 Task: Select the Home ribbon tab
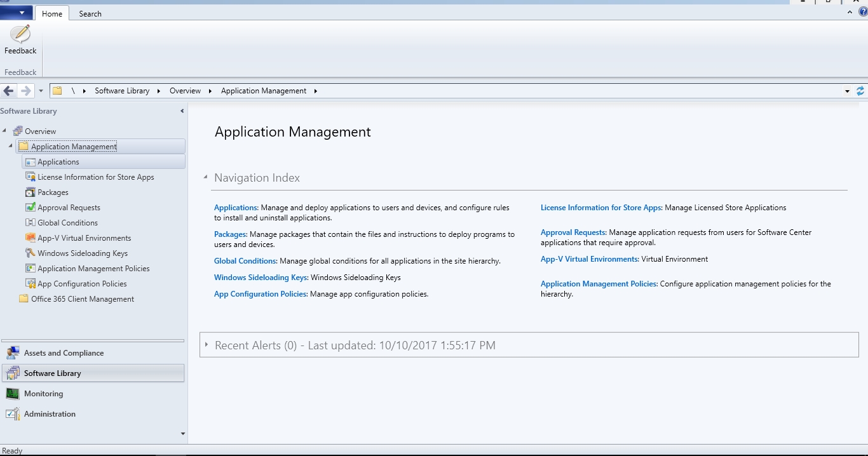(52, 13)
